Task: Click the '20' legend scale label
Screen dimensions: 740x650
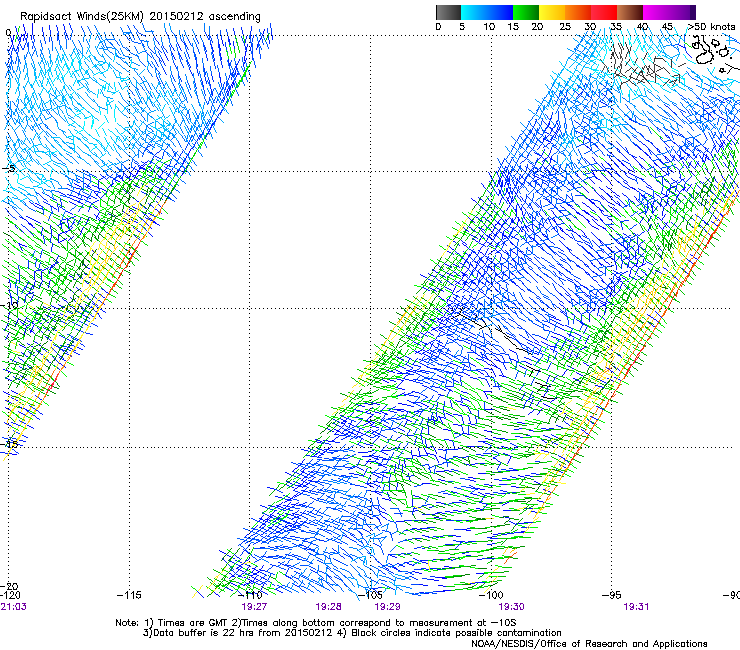Action: pos(537,26)
